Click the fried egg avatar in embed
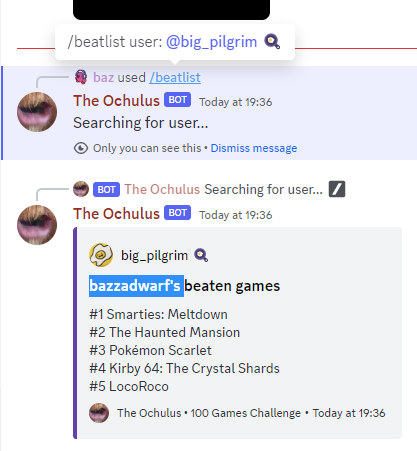417x451 pixels. click(101, 255)
